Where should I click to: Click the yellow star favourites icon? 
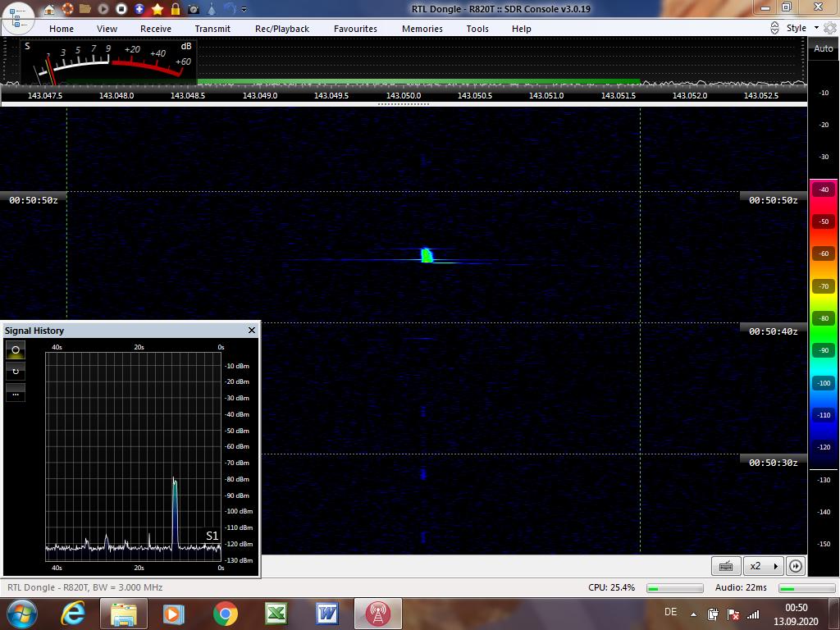pos(157,9)
